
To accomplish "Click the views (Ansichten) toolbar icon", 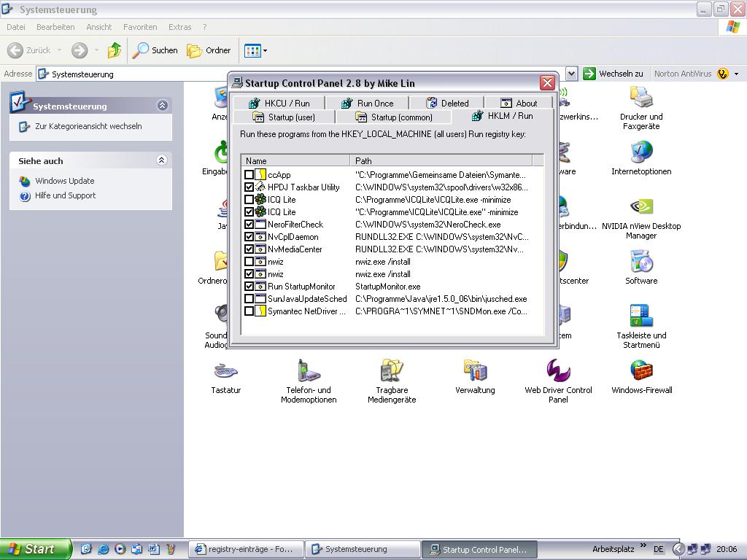I will pyautogui.click(x=252, y=50).
